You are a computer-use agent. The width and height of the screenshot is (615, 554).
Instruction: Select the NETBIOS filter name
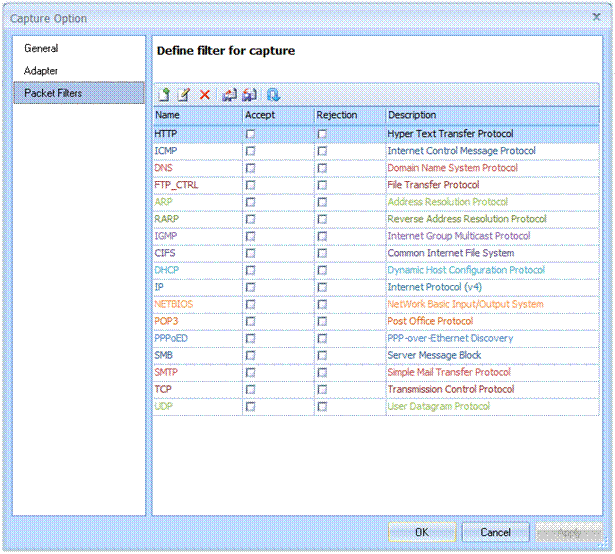173,304
